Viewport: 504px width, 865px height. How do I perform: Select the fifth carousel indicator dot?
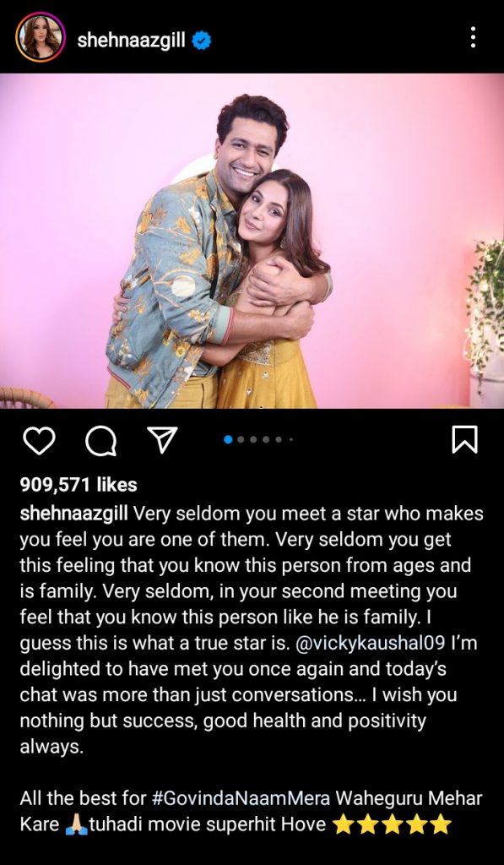279,439
